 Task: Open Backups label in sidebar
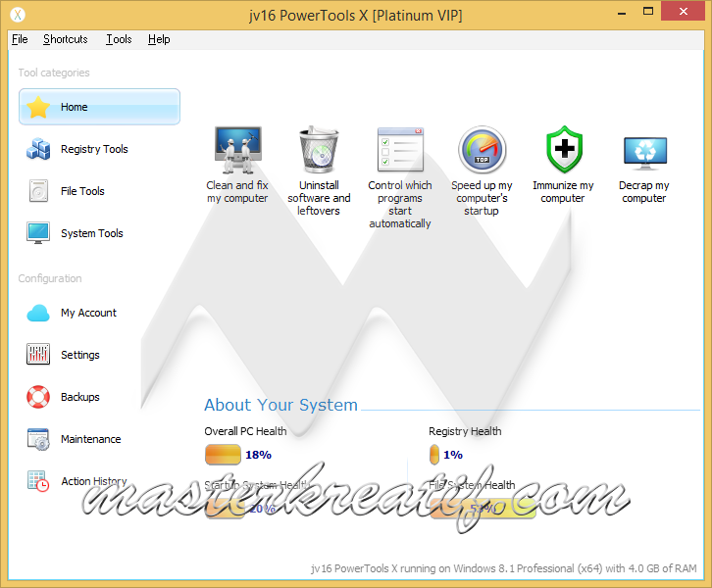[79, 397]
